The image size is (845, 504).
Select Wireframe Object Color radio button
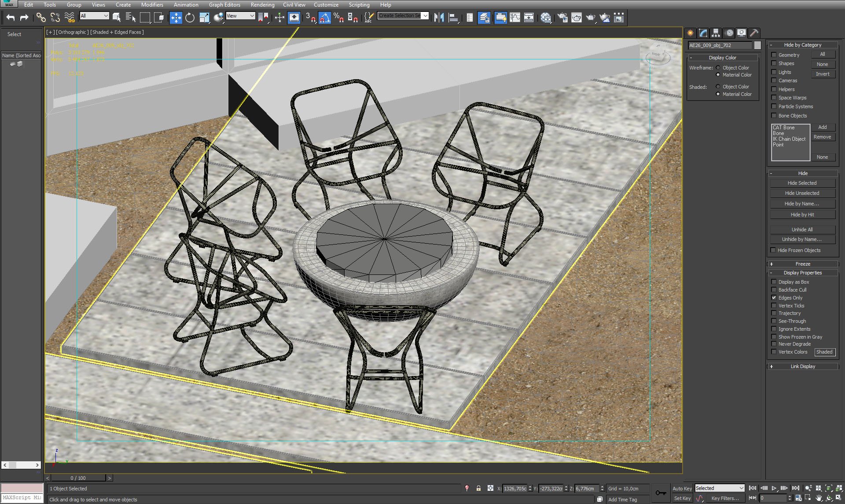coord(718,68)
